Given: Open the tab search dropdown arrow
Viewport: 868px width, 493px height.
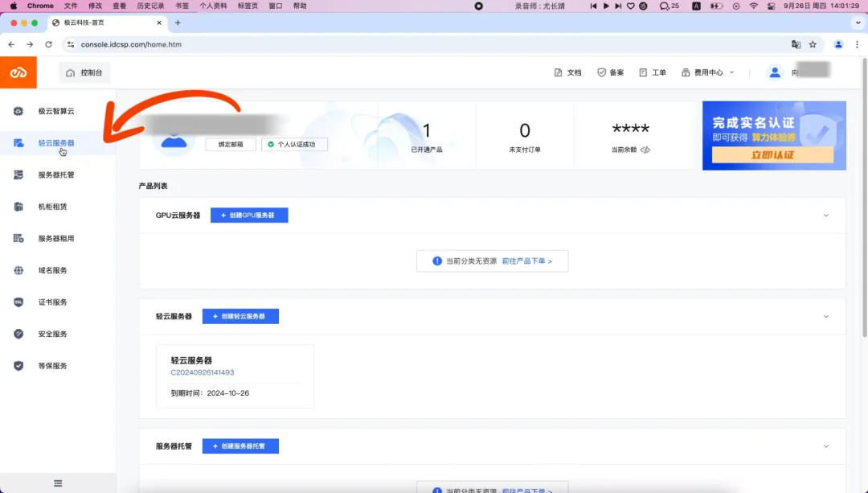Looking at the screenshot, I should 858,23.
